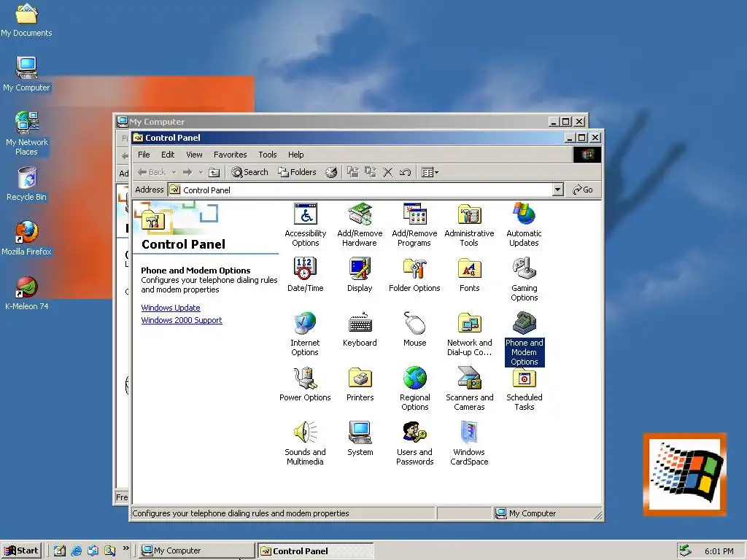This screenshot has width=747, height=560.
Task: Select the My Documents desktop icon
Action: 27,20
